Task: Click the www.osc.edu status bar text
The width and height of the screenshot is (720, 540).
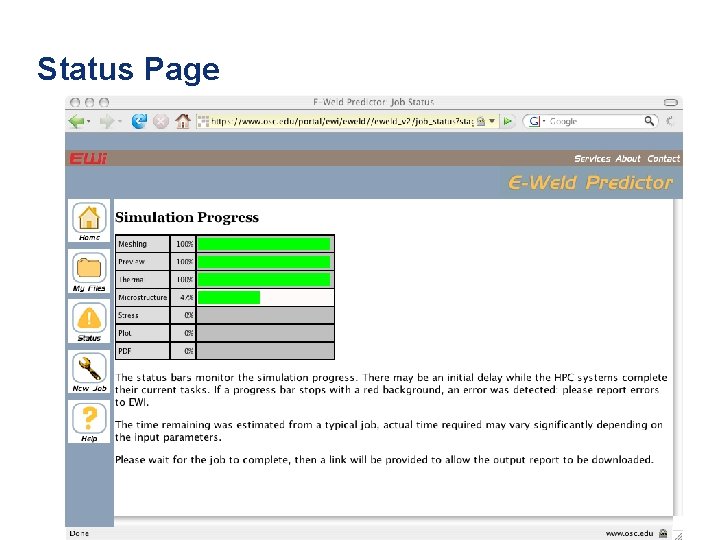Action: (629, 533)
